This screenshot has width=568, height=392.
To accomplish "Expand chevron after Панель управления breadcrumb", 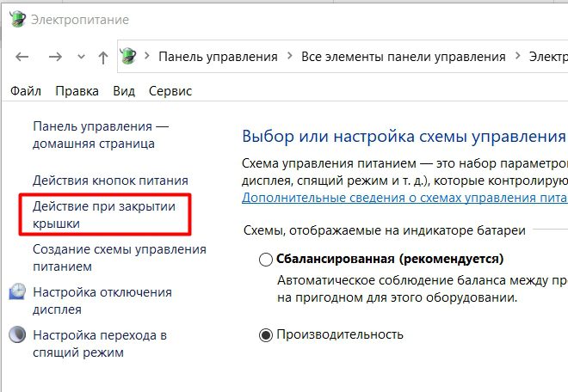I will pyautogui.click(x=289, y=56).
